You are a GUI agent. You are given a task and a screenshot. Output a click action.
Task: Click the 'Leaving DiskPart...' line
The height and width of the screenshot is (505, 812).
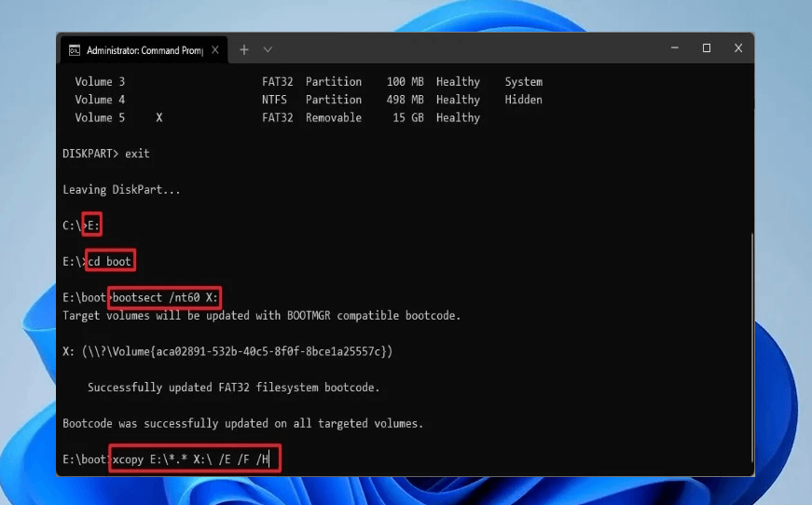[121, 190]
